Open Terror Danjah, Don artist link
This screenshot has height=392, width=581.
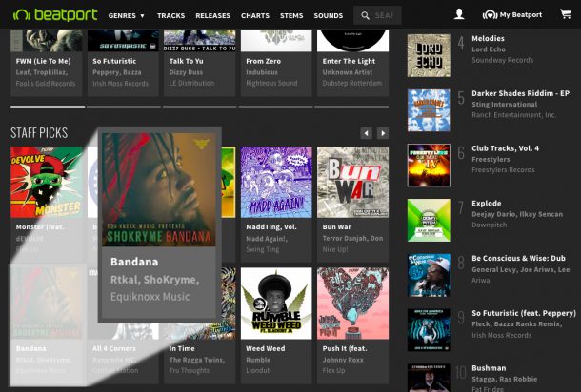pos(352,239)
